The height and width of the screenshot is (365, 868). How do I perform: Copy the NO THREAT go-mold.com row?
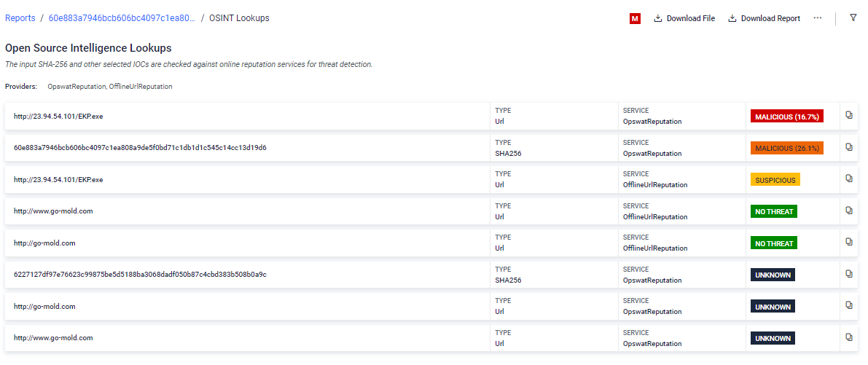849,242
